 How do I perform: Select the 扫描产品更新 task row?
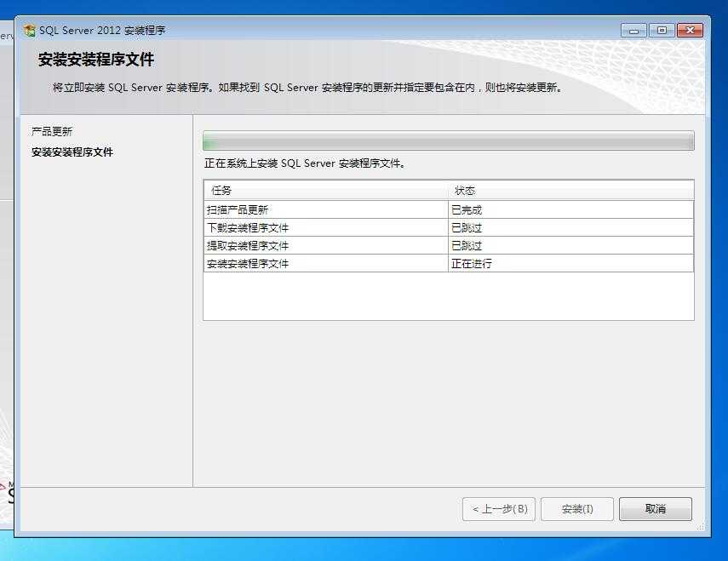click(449, 209)
